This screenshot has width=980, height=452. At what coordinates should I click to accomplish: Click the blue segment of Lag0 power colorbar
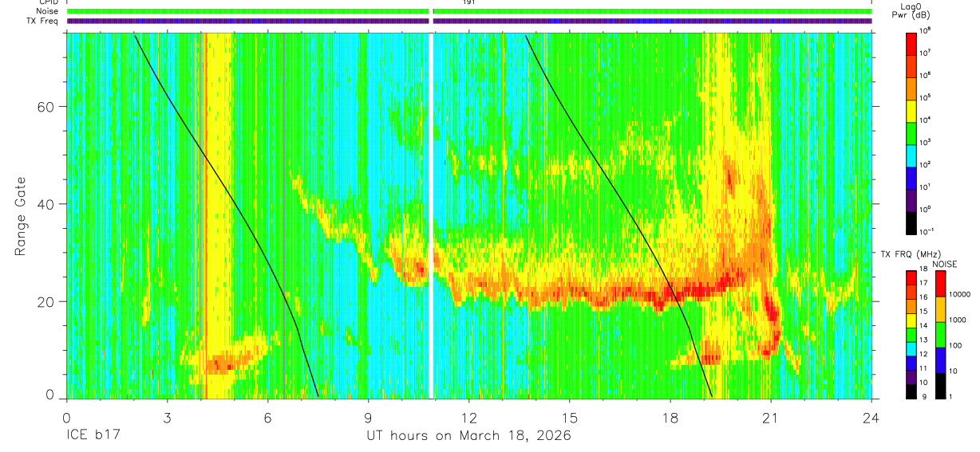911,177
